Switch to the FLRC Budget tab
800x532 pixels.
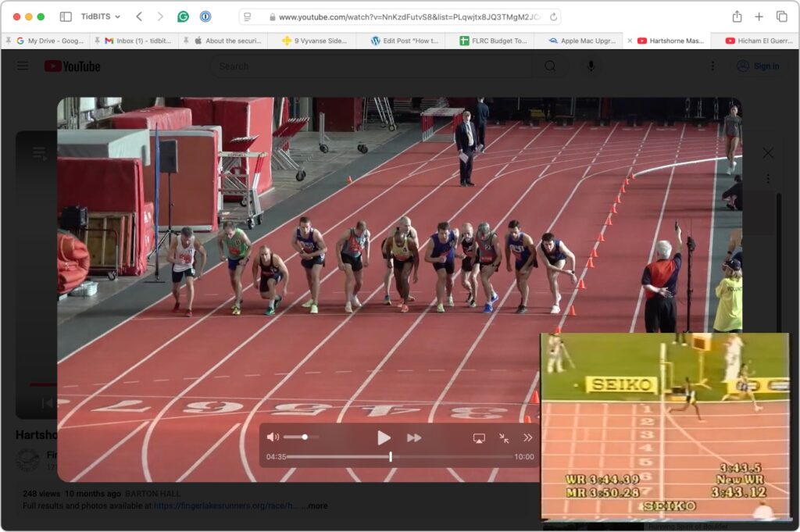492,41
